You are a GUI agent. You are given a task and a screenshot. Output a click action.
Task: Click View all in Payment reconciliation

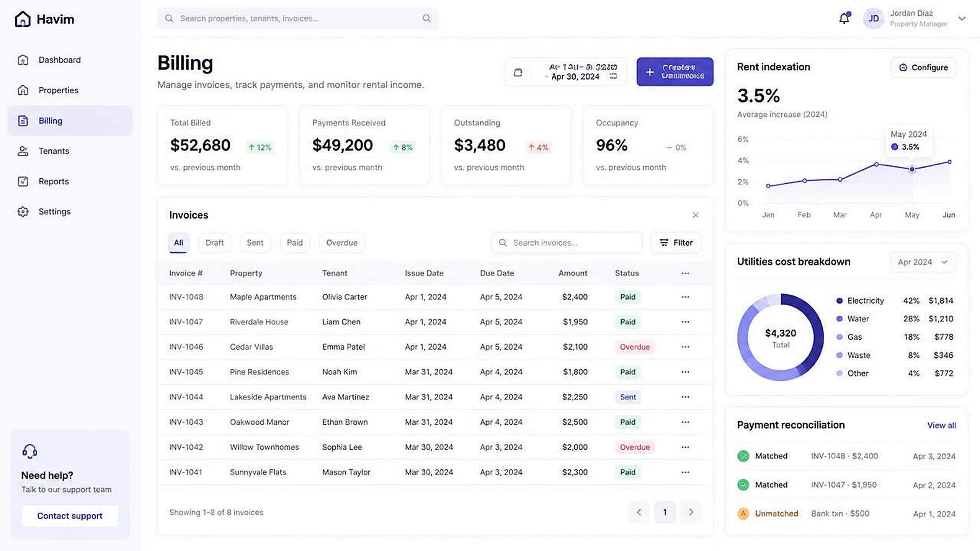click(x=941, y=425)
